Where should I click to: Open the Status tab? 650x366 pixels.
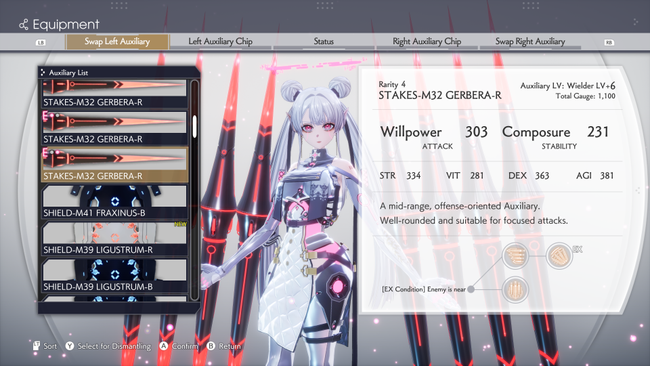point(323,41)
